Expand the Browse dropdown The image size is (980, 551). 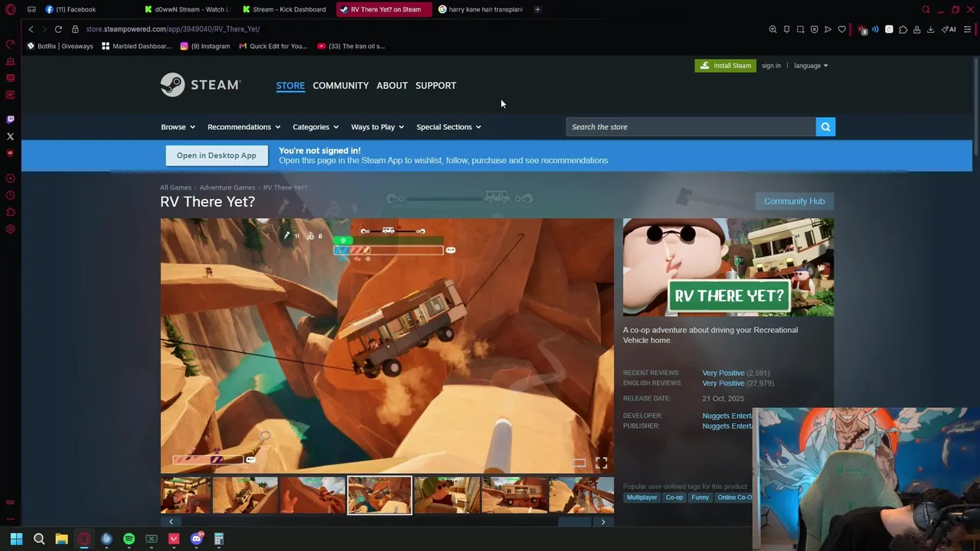(178, 127)
